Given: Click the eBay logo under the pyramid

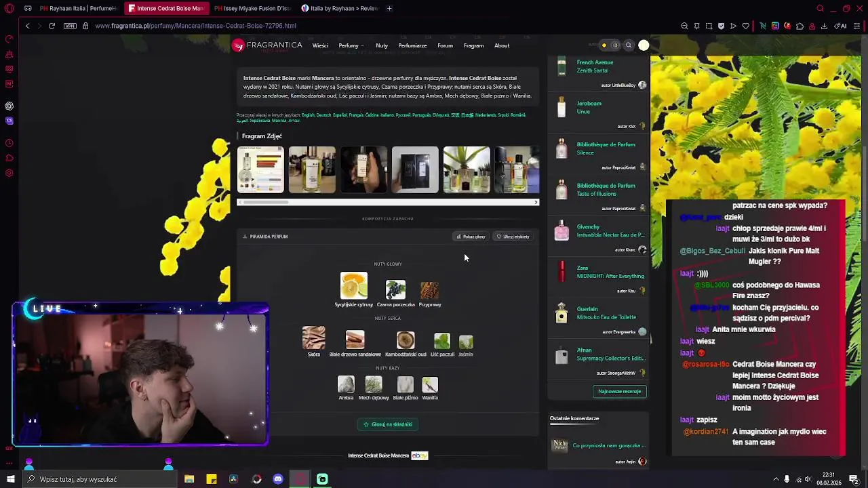Looking at the screenshot, I should tap(420, 455).
